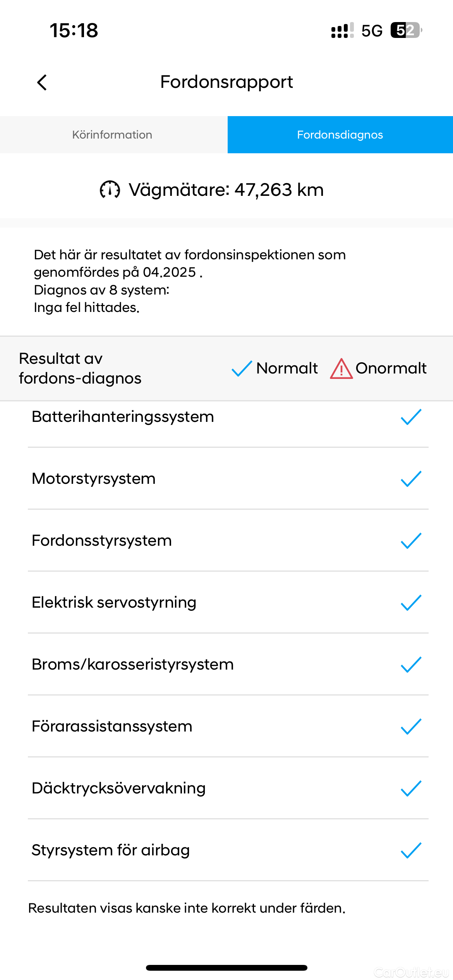This screenshot has width=453, height=980.
Task: Tap the Styrsystem för airbag checkmark
Action: click(411, 850)
